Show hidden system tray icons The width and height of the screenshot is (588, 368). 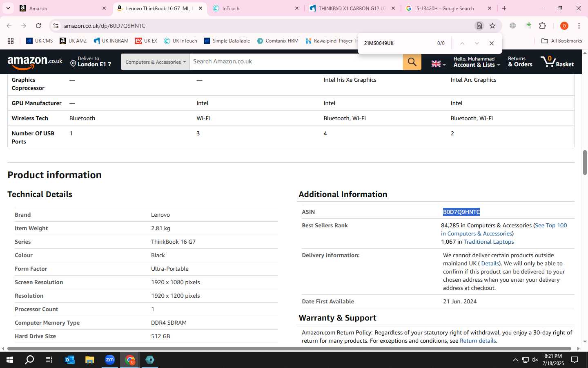515,360
